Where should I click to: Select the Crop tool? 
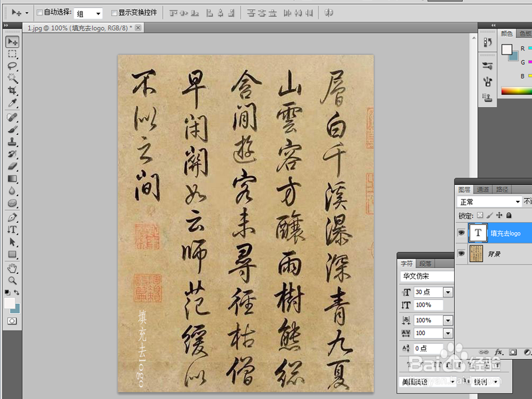click(x=12, y=90)
